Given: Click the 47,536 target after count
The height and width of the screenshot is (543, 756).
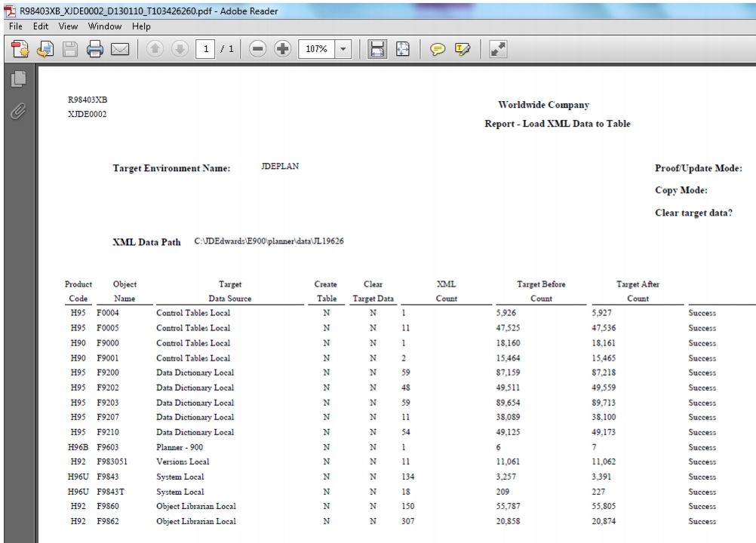Looking at the screenshot, I should pos(604,327).
